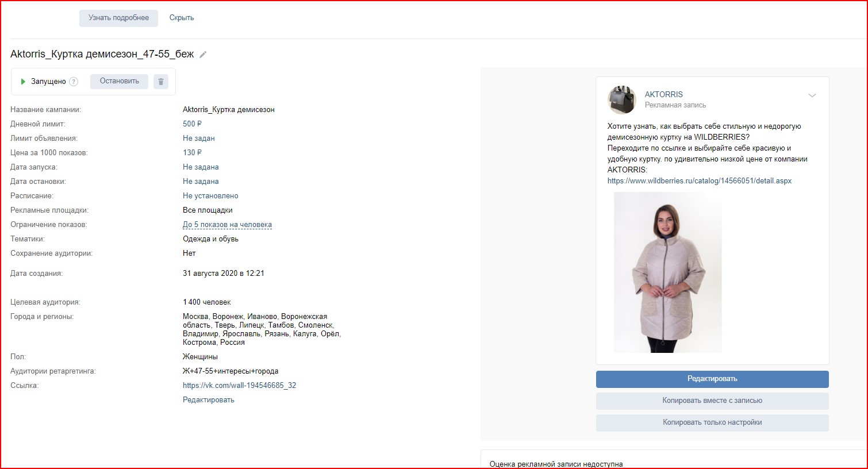
Task: Click the blue Редактировать button under the ad
Action: point(712,379)
